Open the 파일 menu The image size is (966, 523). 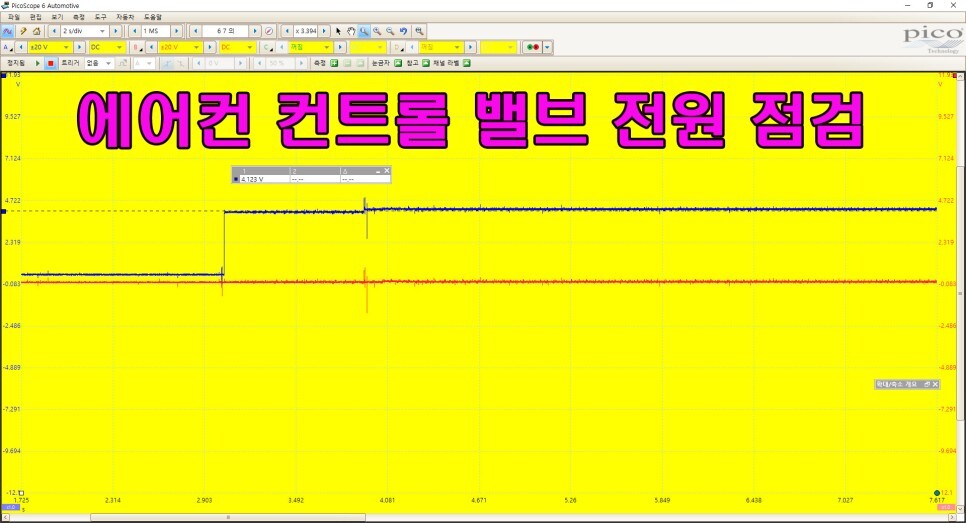coord(13,17)
